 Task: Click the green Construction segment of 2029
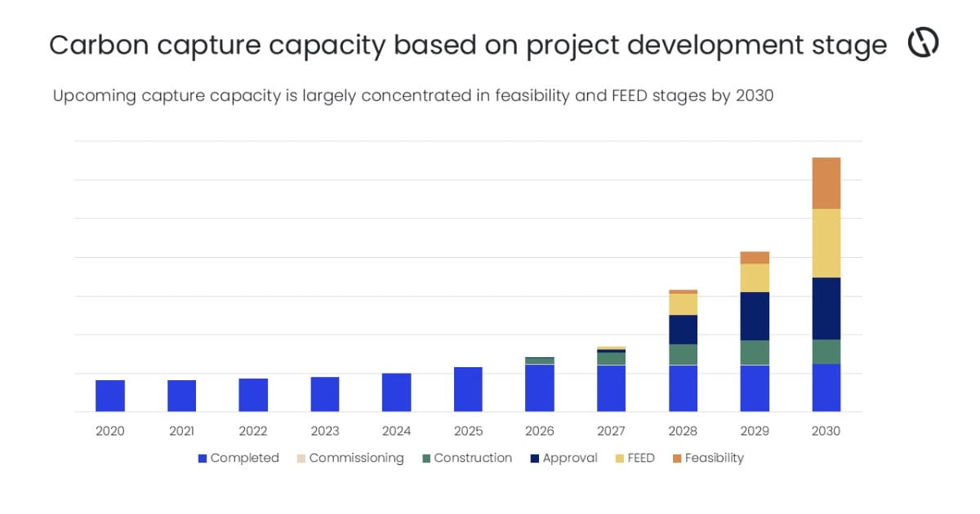(x=755, y=352)
